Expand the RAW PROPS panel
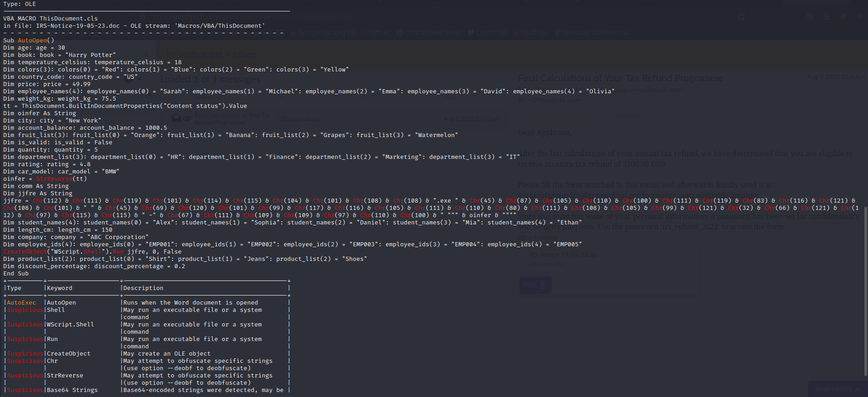 click(x=838, y=389)
